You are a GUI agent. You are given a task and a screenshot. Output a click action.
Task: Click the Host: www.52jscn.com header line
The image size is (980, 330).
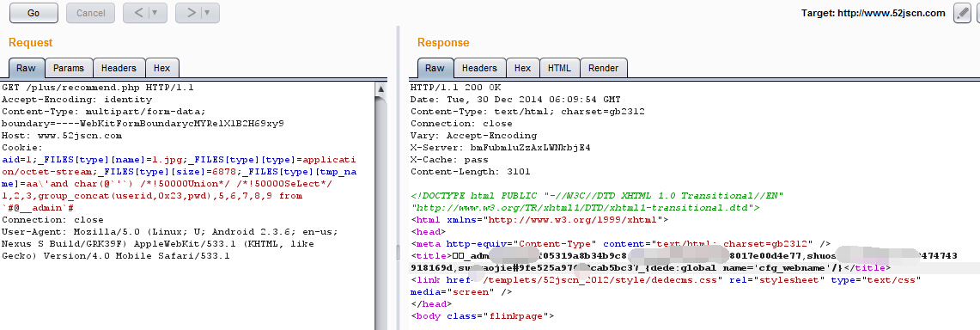(x=62, y=136)
